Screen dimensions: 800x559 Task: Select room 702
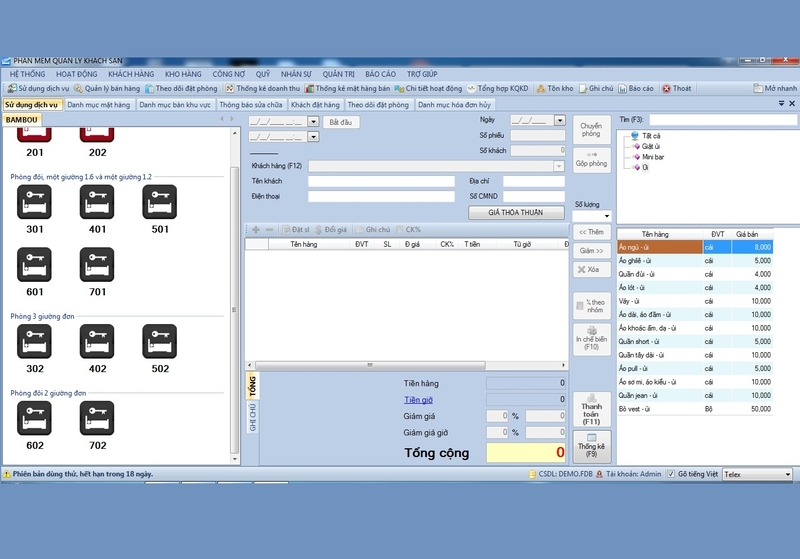click(97, 418)
